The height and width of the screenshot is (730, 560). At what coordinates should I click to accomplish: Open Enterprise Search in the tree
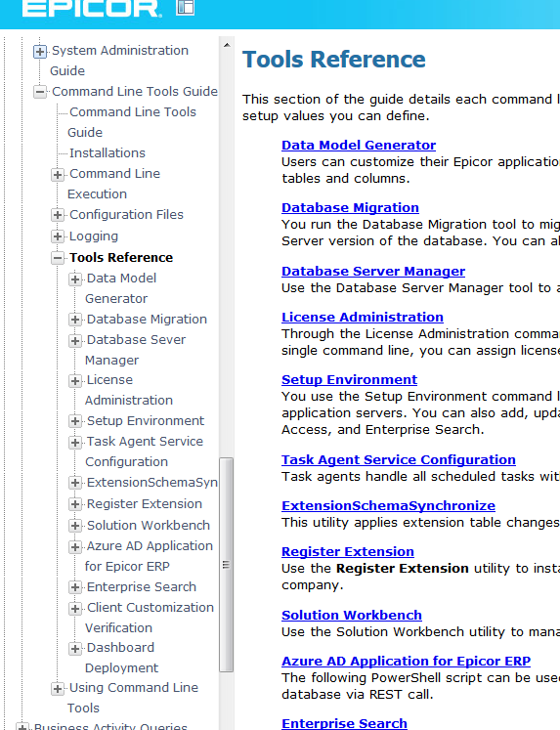point(142,586)
